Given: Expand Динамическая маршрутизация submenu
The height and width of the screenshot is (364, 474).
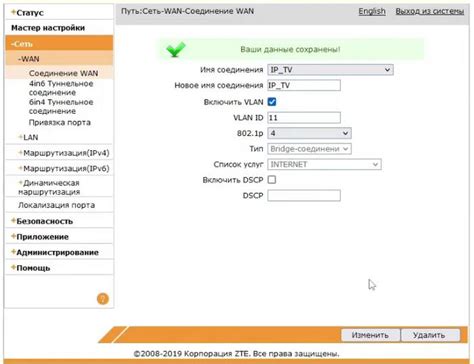Looking at the screenshot, I should [x=49, y=187].
